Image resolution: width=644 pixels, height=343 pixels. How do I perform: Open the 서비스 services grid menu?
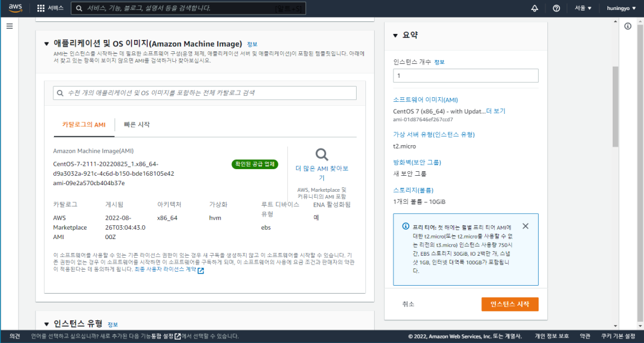[51, 8]
